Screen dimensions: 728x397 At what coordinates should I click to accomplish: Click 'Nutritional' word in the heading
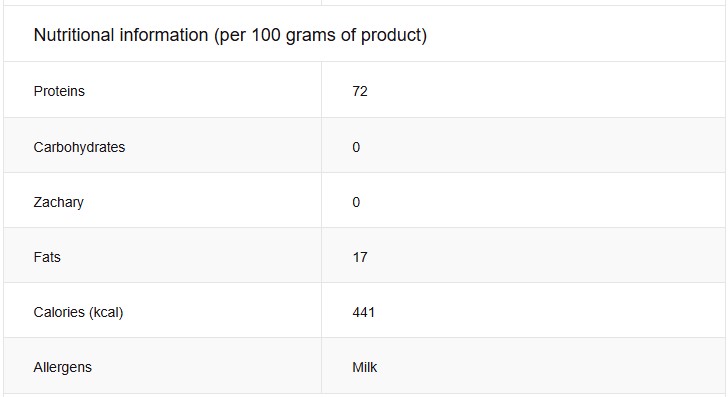click(x=74, y=35)
